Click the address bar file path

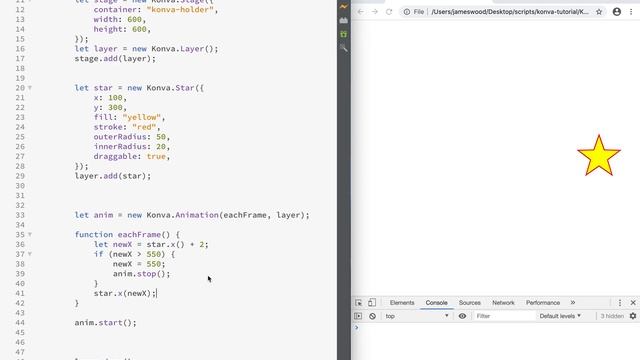click(x=510, y=12)
